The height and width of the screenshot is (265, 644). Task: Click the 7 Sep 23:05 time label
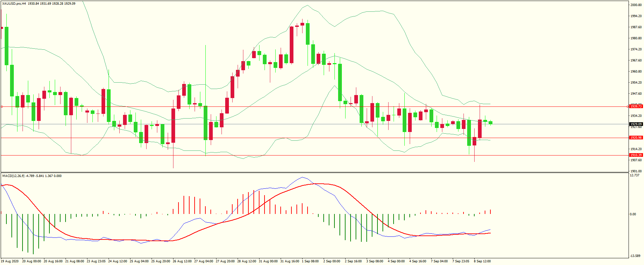click(461, 261)
